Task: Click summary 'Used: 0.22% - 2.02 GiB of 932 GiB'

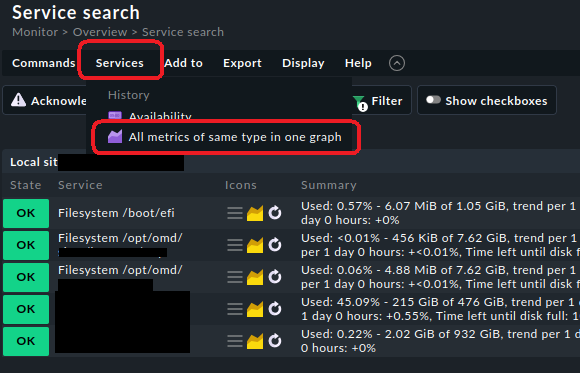Action: [401, 334]
